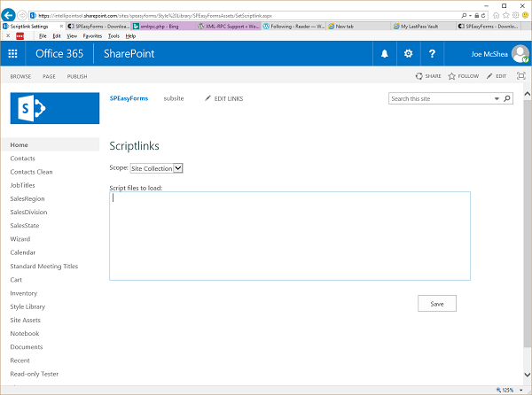The image size is (532, 395).
Task: Open Style Library in the left navigation
Action: click(x=27, y=306)
